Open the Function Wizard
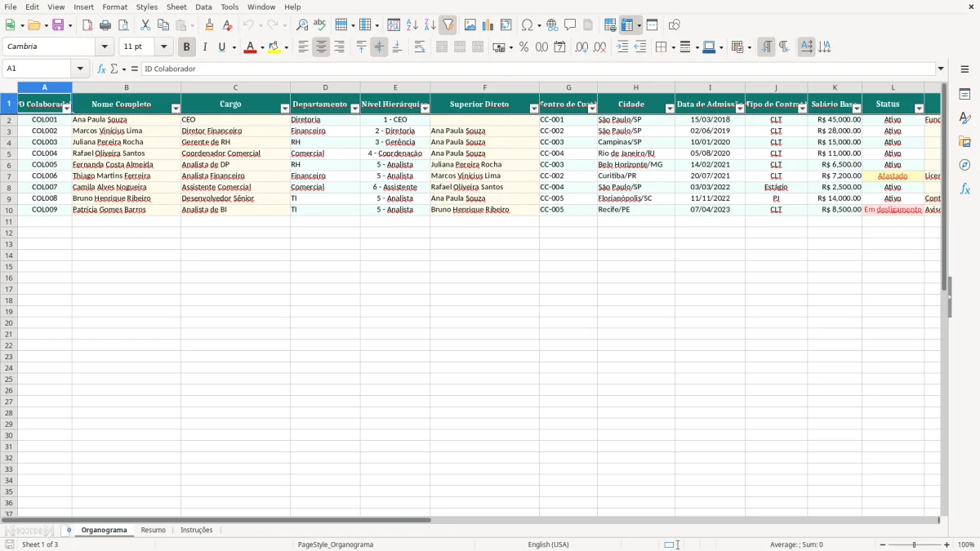Screen dimensions: 980x551 pos(102,69)
